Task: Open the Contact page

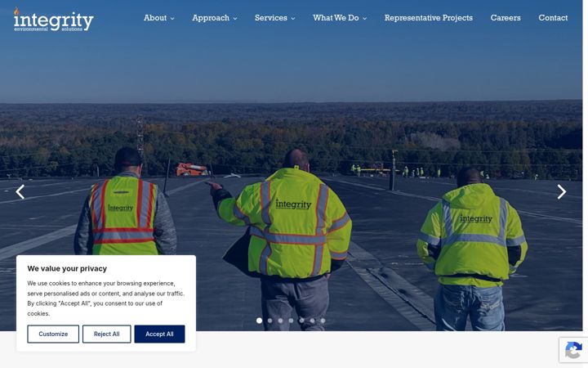Action: click(x=553, y=18)
